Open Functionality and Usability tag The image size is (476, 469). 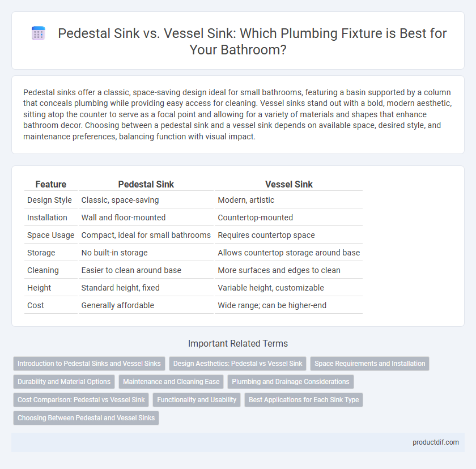197,400
